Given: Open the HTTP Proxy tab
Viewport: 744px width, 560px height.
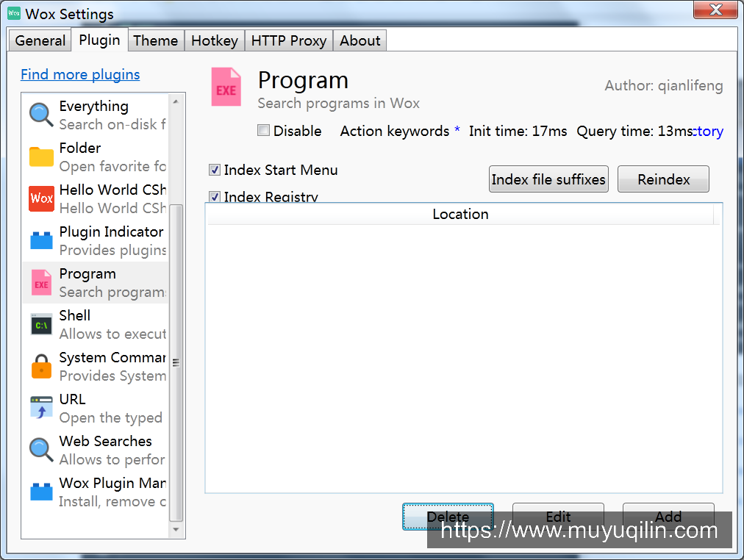Looking at the screenshot, I should click(x=288, y=40).
